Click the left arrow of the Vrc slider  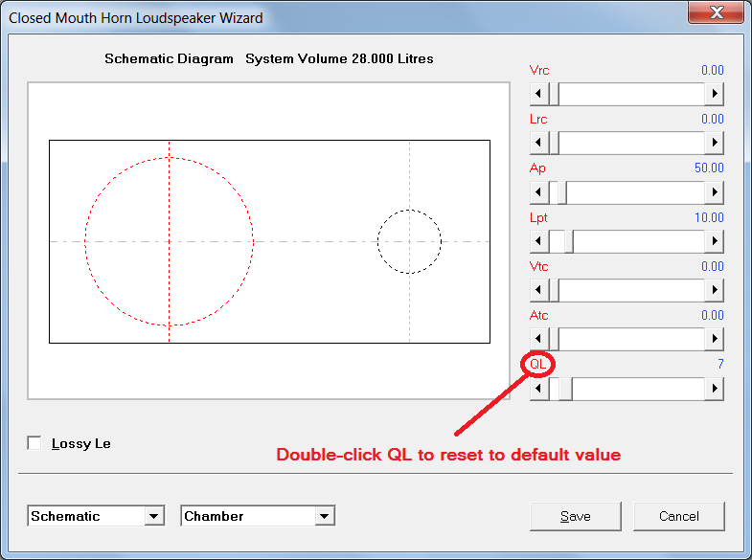[x=538, y=94]
